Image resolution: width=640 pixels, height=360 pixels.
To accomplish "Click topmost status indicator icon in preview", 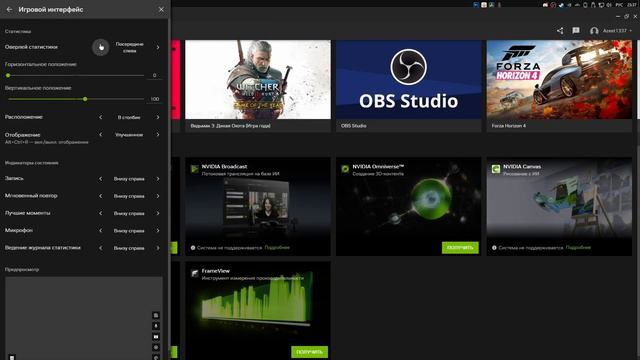I will pyautogui.click(x=156, y=316).
